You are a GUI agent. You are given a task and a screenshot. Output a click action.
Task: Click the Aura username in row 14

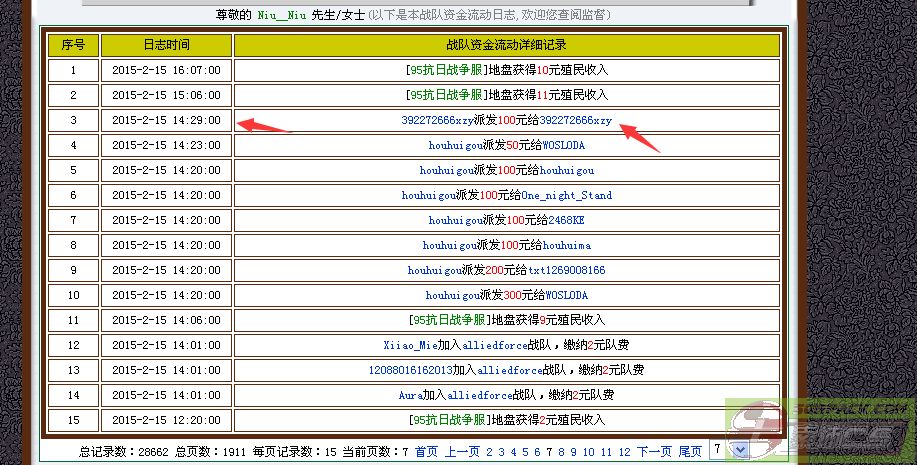[411, 395]
